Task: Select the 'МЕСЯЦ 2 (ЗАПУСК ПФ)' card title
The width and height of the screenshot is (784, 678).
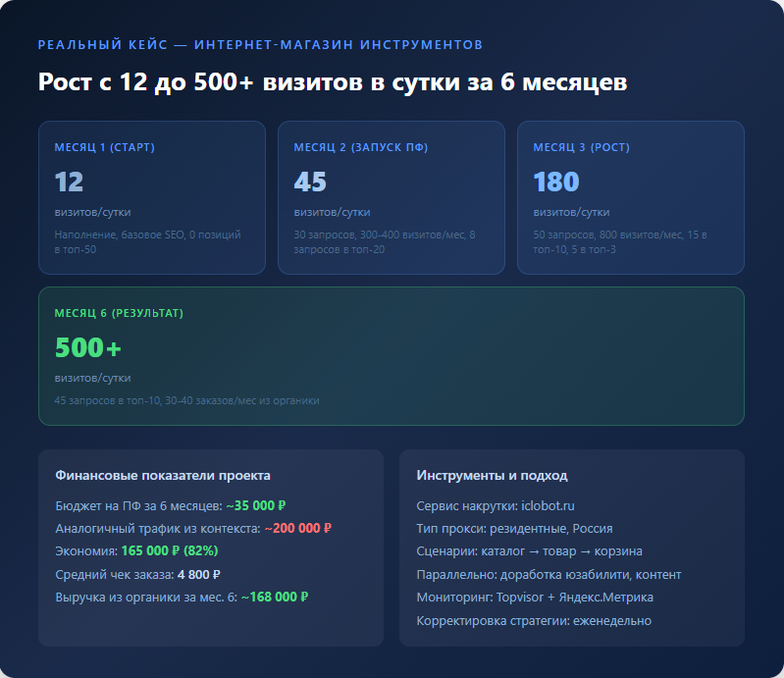Action: [361, 147]
